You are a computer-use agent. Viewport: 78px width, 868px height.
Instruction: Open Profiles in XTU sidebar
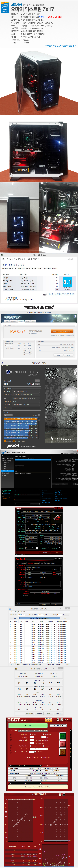[4, 475]
